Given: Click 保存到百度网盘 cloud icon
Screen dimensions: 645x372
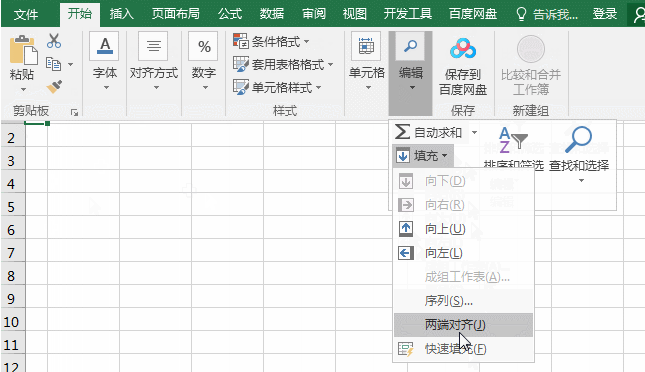Looking at the screenshot, I should (463, 49).
